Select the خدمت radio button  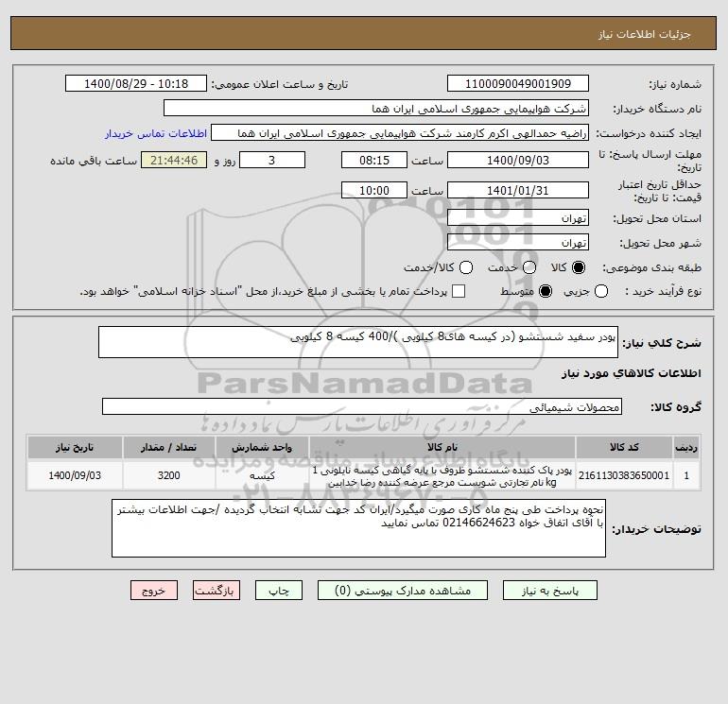[x=529, y=267]
